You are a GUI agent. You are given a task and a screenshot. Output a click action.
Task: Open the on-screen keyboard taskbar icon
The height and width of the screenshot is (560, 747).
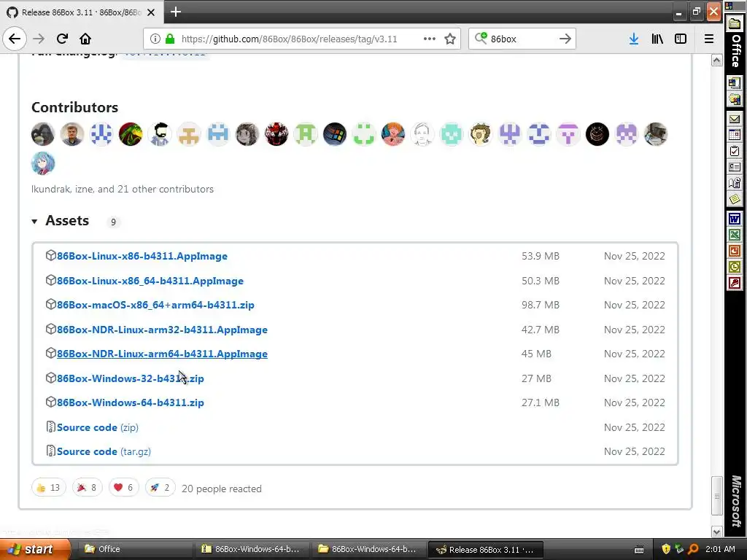pyautogui.click(x=639, y=550)
